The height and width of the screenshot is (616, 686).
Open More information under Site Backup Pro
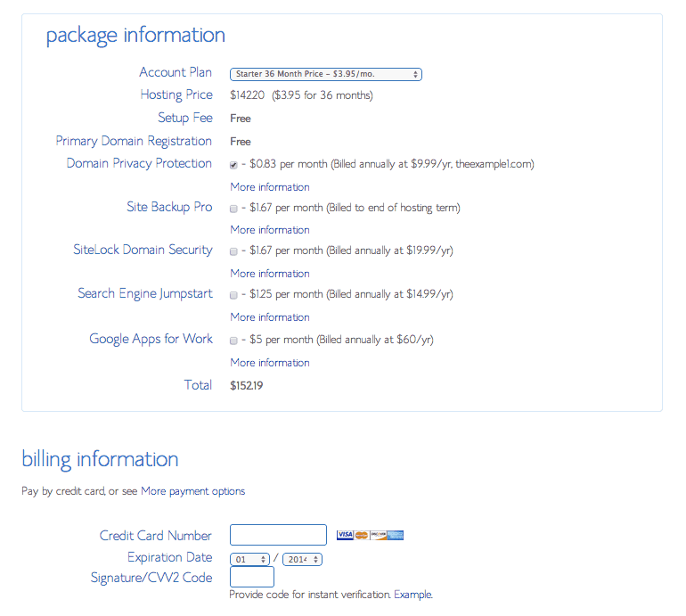(270, 230)
